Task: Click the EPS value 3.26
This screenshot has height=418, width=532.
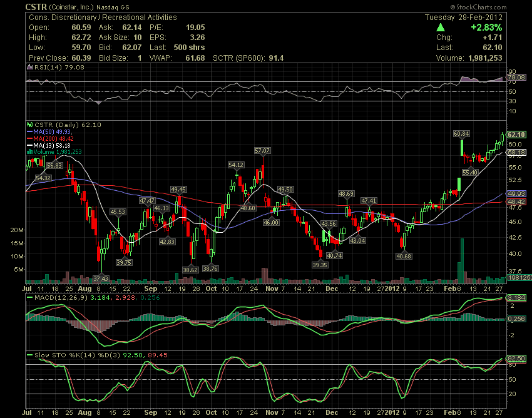Action: [x=197, y=38]
